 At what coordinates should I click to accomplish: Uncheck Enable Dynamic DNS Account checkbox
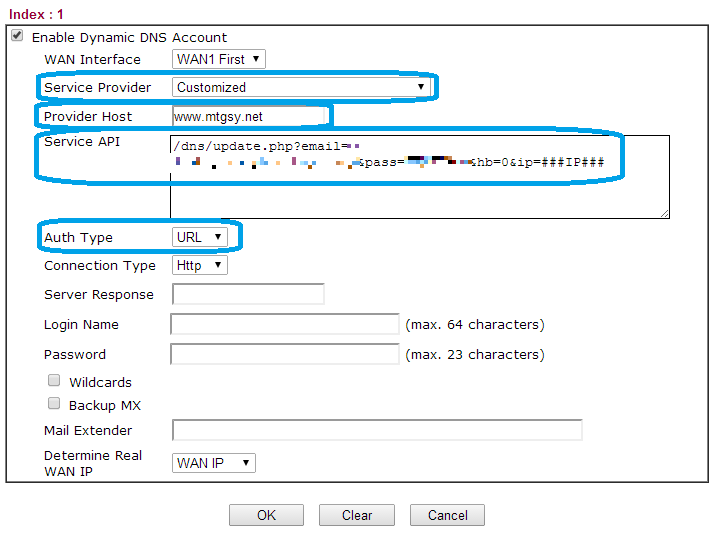(x=17, y=36)
